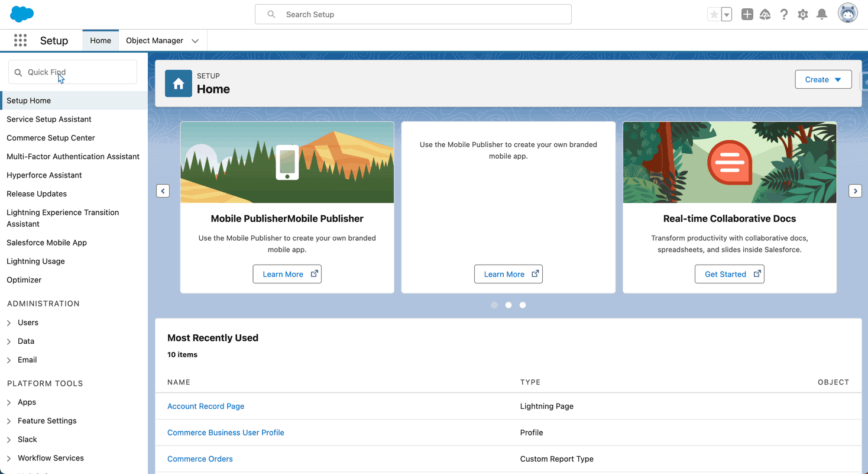Open the Help question mark icon

[784, 15]
